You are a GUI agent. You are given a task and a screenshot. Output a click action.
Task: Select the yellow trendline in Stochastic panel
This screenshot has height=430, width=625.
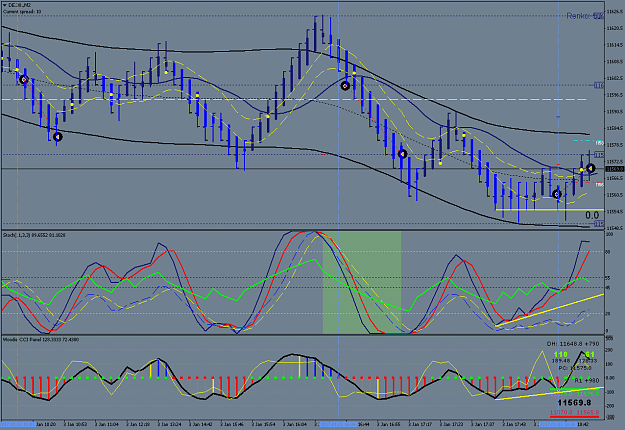[x=549, y=310]
